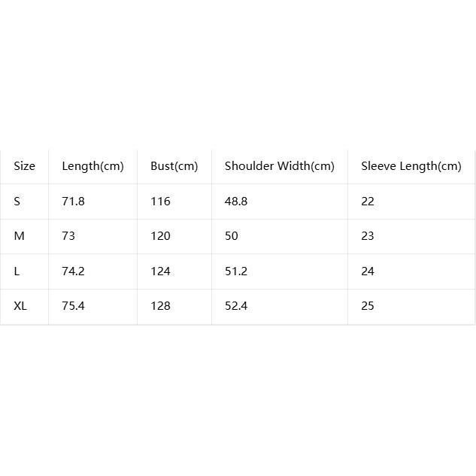
Task: Click the sleeve length value 25
Action: tap(368, 306)
